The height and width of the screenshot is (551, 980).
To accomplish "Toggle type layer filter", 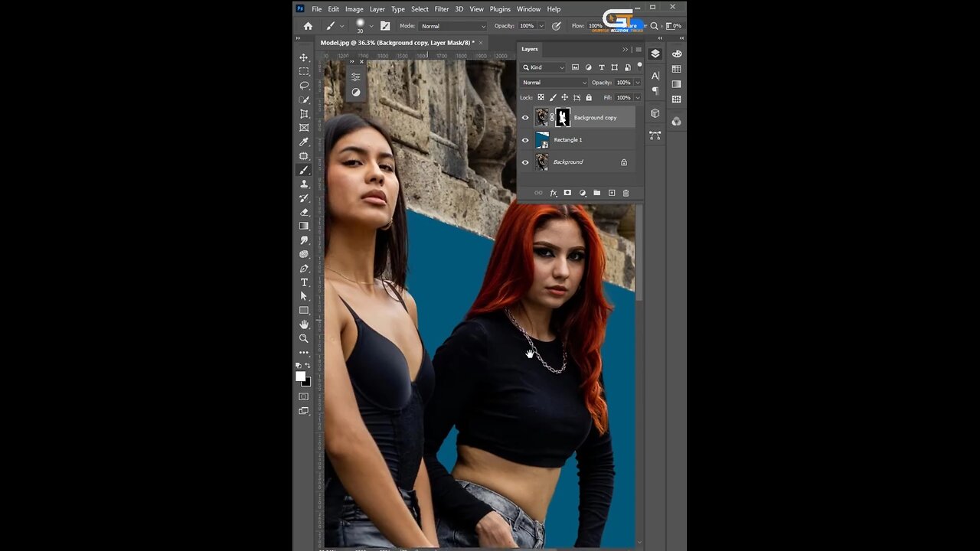I will 602,67.
